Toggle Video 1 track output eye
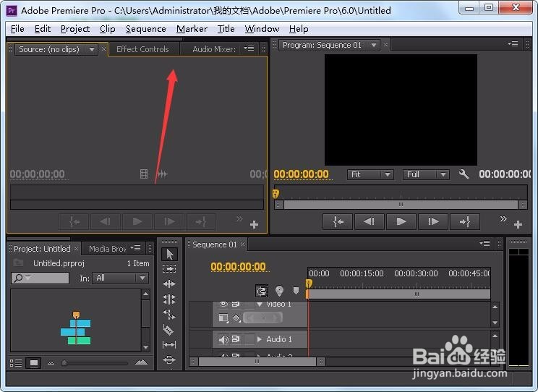 coord(223,304)
